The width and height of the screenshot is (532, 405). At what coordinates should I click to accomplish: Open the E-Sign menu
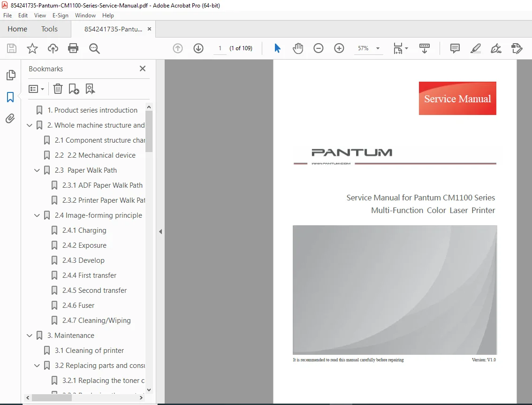coord(61,15)
